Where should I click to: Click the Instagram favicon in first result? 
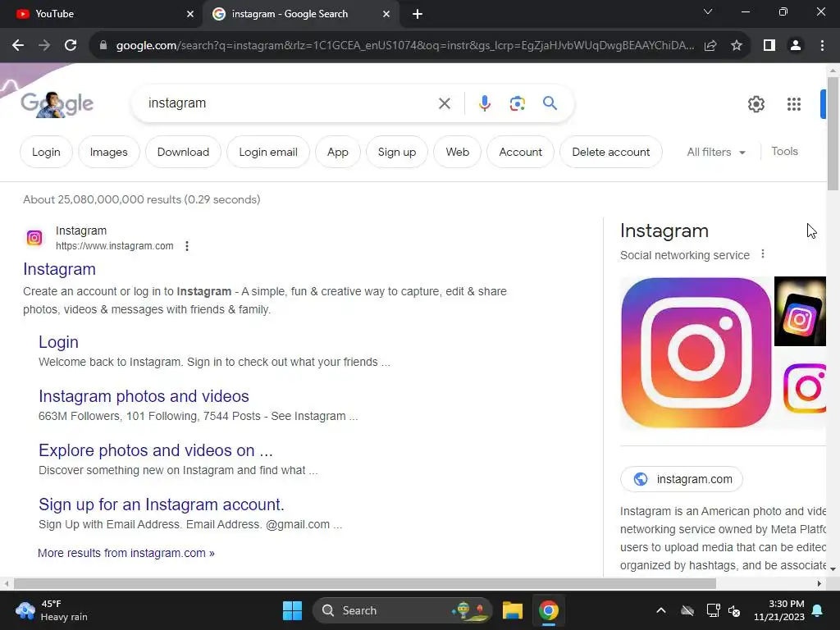coord(34,237)
